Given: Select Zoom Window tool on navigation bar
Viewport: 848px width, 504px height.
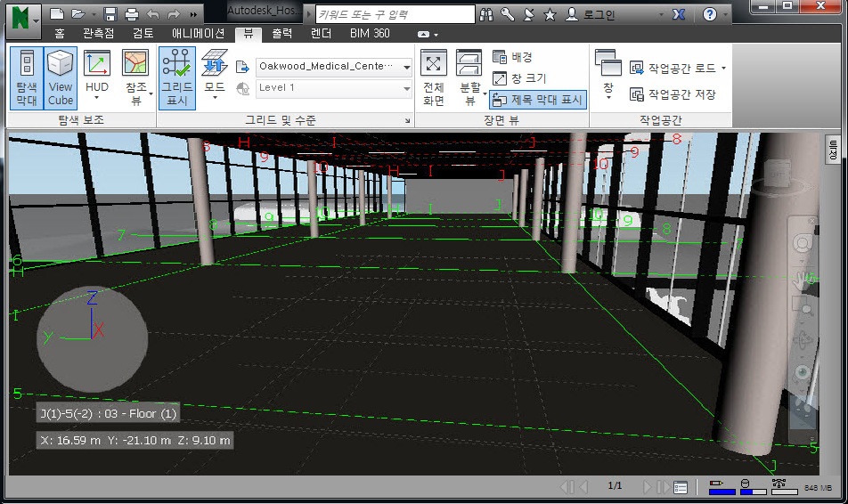Looking at the screenshot, I should click(803, 308).
